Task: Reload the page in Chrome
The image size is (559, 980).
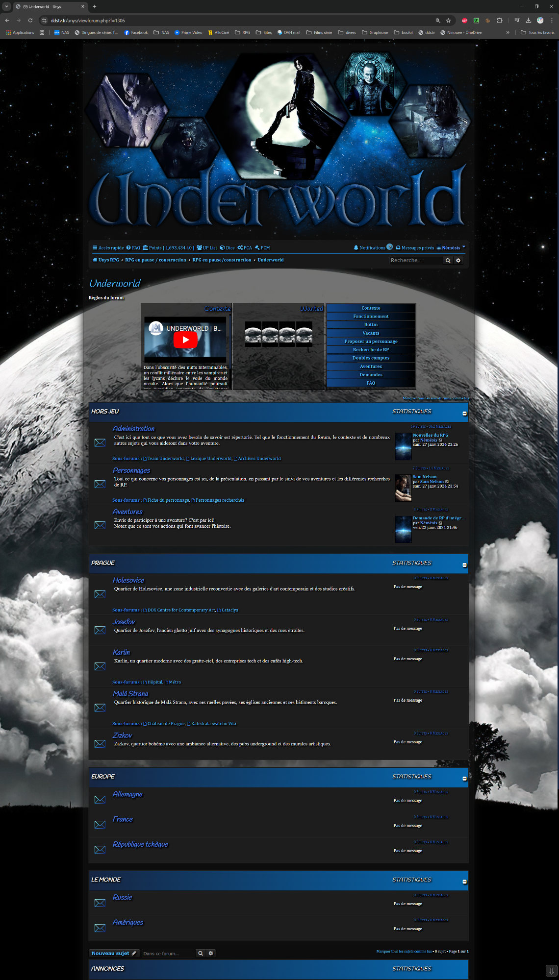Action: click(30, 21)
